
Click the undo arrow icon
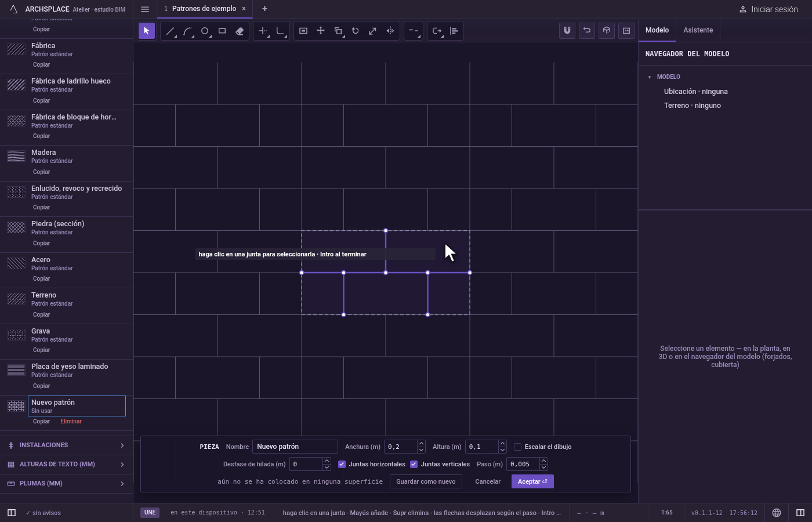587,31
